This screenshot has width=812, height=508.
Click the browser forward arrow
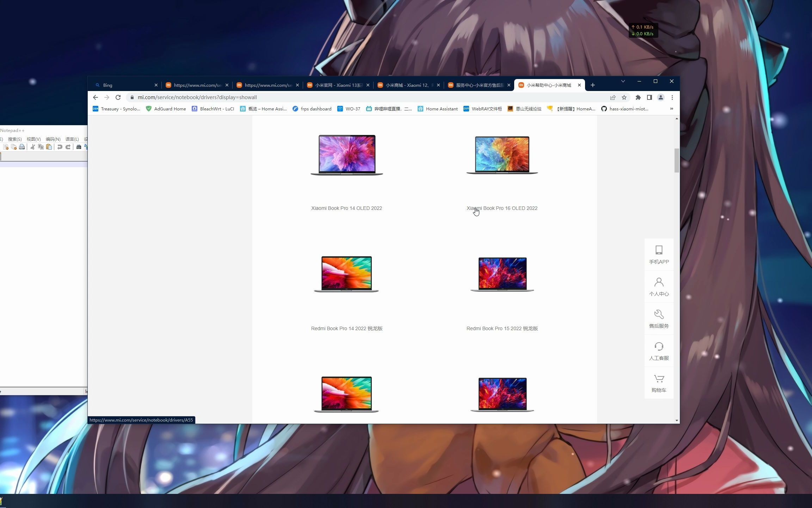coord(107,97)
